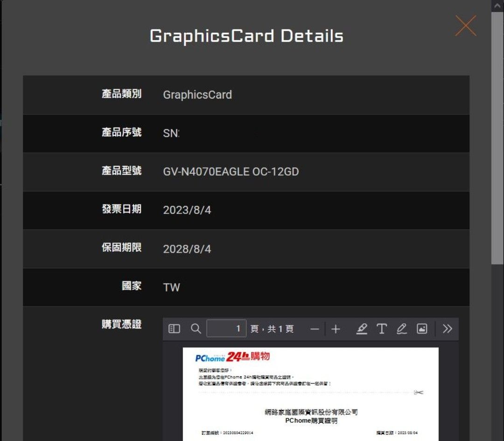The image size is (504, 441).
Task: Zoom in the purchase proof PDF
Action: pyautogui.click(x=336, y=329)
